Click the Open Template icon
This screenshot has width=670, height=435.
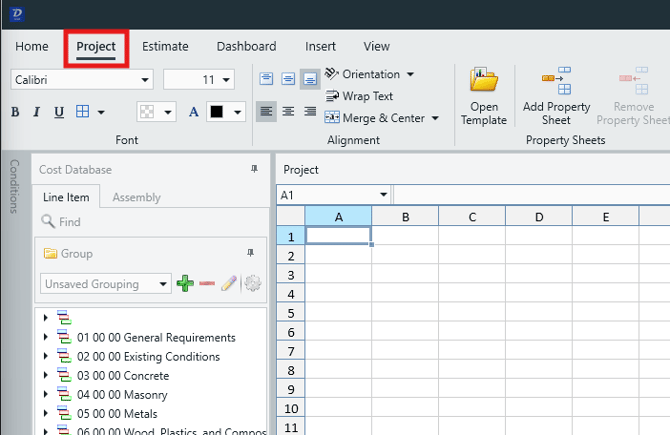pos(484,82)
